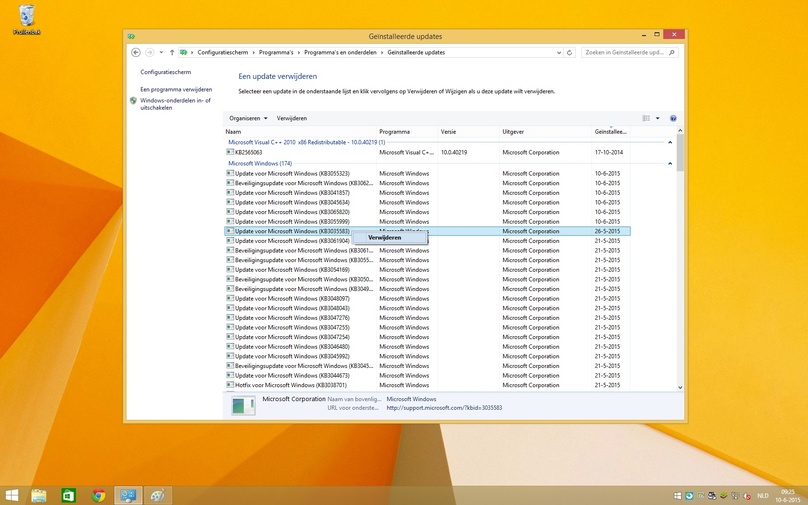Click the scrollbar up arrow of the list

(x=680, y=131)
